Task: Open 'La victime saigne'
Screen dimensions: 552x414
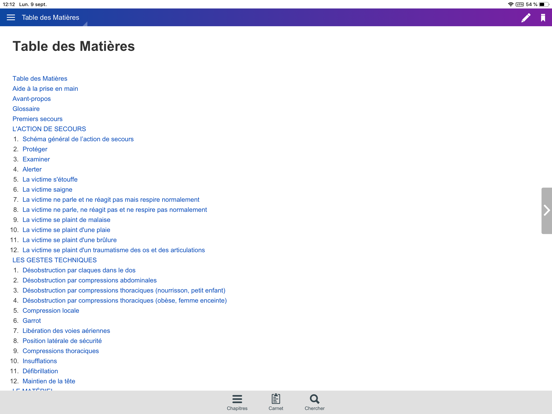Action: pyautogui.click(x=47, y=189)
